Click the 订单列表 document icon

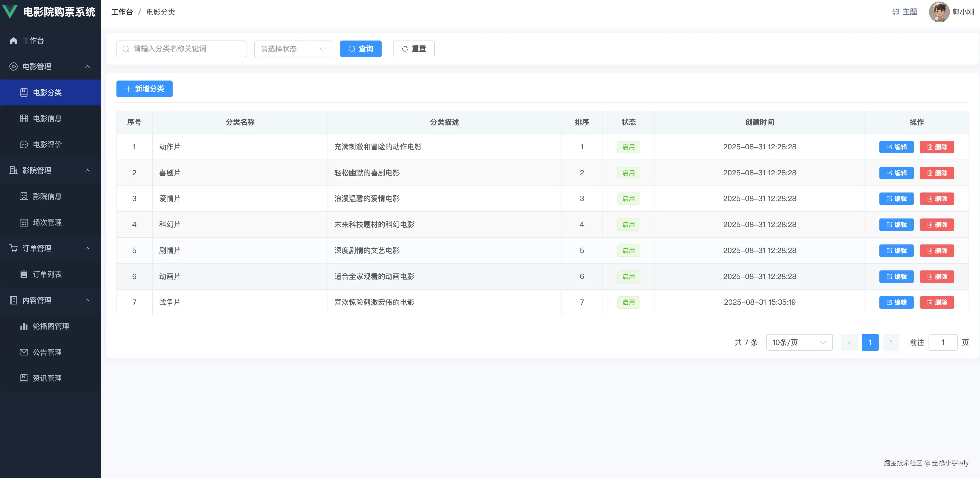(24, 274)
